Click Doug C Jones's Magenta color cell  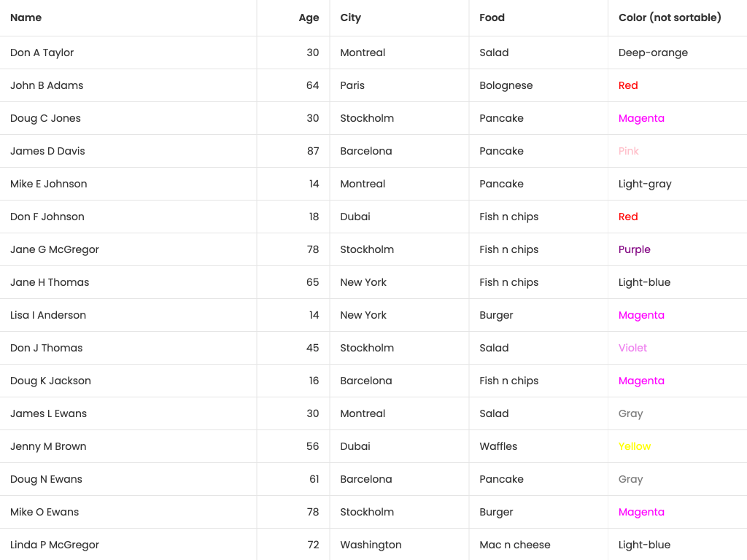(x=641, y=118)
